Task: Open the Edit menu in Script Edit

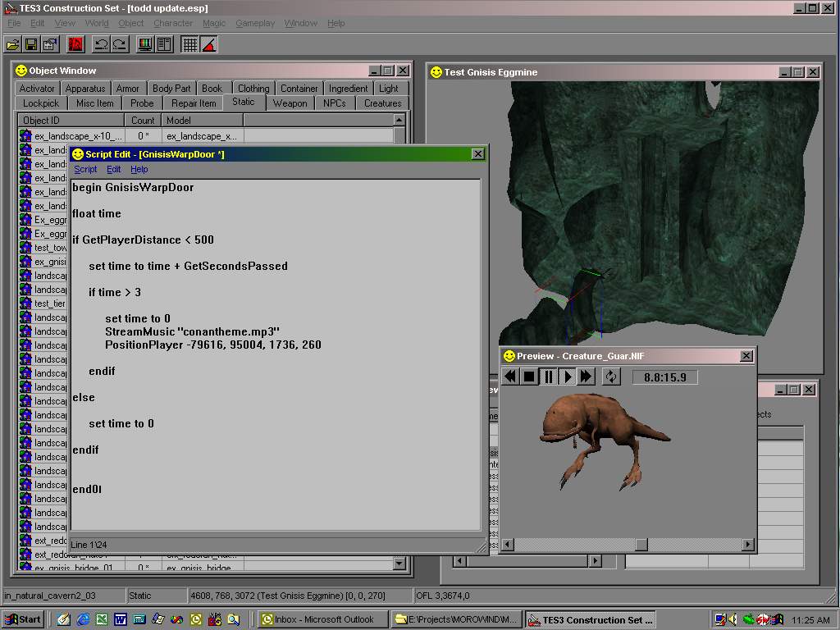Action: (113, 169)
